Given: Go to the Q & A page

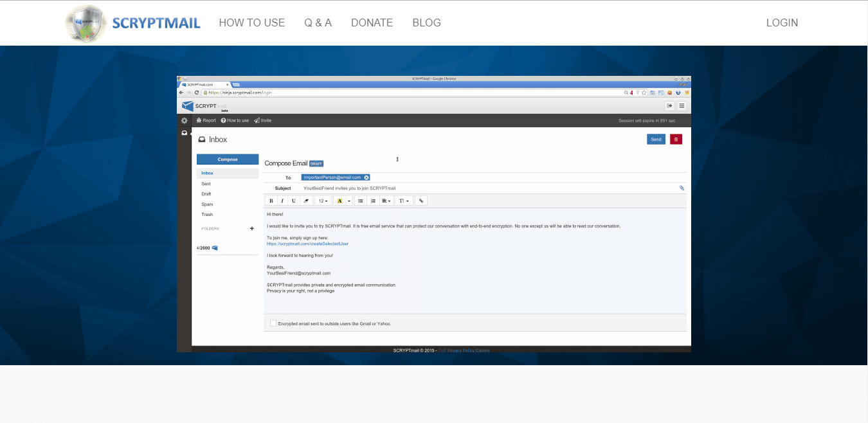Looking at the screenshot, I should click(x=318, y=22).
